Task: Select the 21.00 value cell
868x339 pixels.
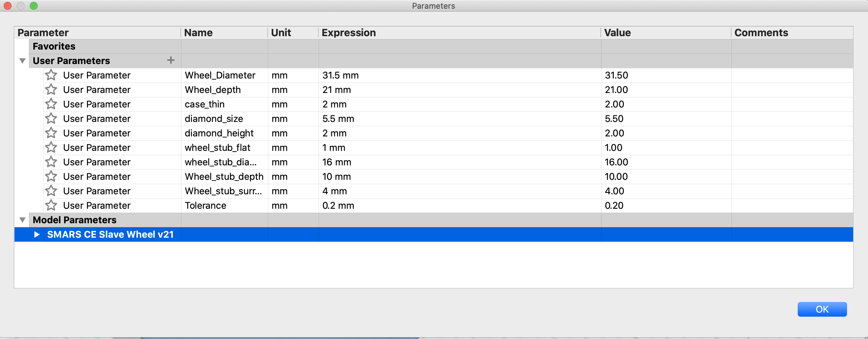Action: click(x=666, y=90)
